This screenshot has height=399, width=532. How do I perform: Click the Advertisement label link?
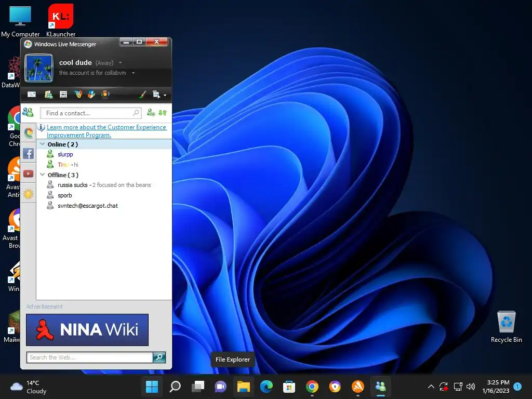(45, 307)
